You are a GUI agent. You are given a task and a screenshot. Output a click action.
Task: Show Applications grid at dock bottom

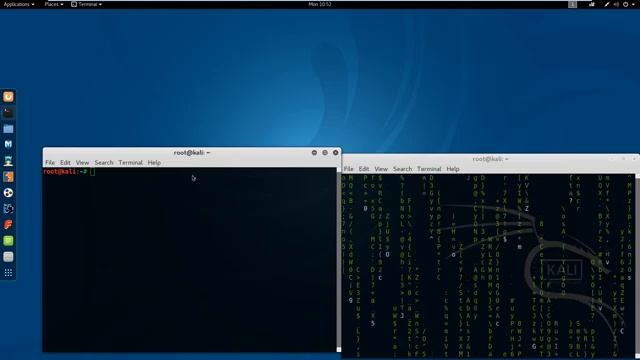(x=8, y=273)
